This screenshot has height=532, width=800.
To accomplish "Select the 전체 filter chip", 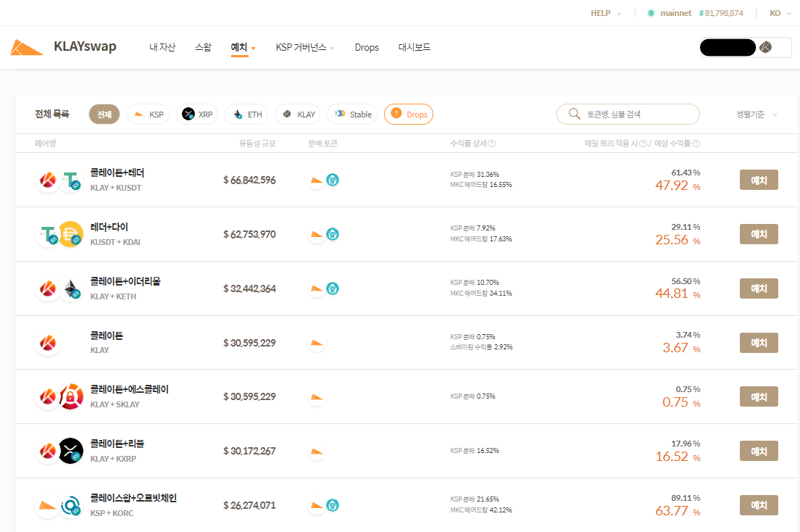I will point(104,115).
